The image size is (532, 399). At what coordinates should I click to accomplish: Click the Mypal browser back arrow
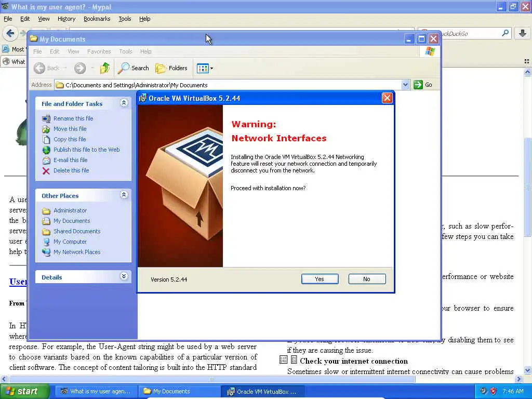[10, 33]
